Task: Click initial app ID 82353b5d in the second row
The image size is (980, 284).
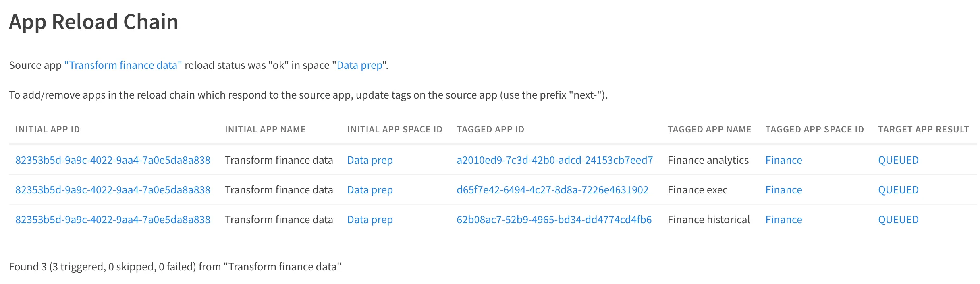Action: 113,189
